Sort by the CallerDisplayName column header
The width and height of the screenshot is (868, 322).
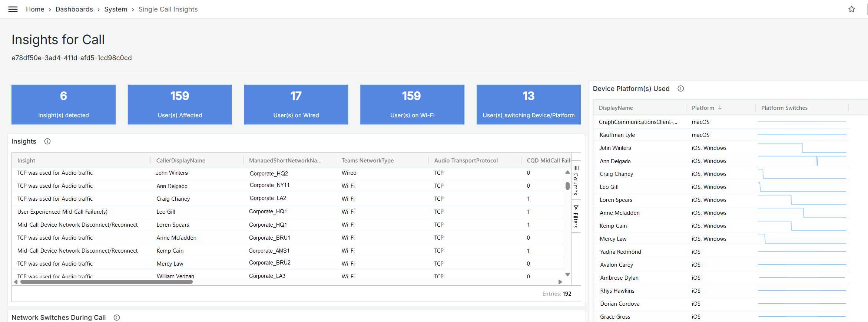(180, 161)
